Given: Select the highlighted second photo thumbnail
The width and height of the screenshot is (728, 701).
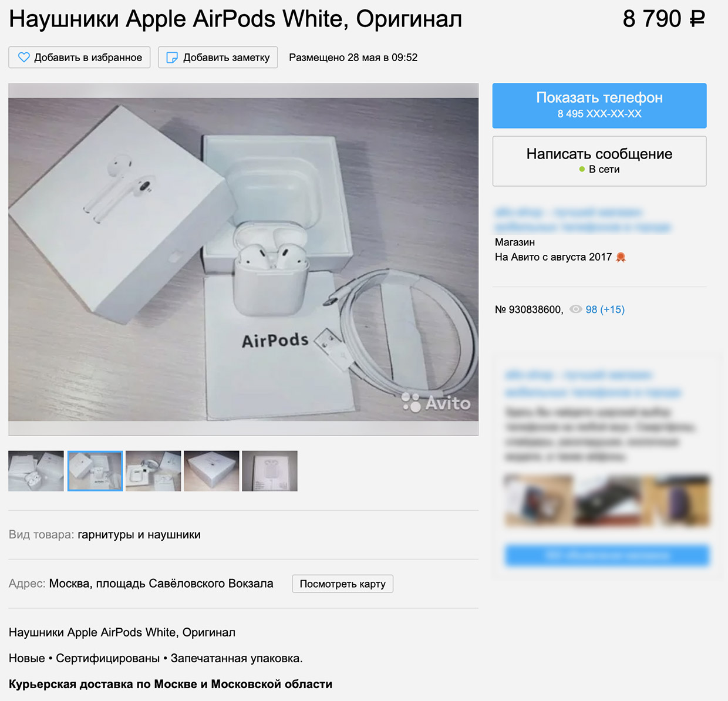Looking at the screenshot, I should [95, 471].
